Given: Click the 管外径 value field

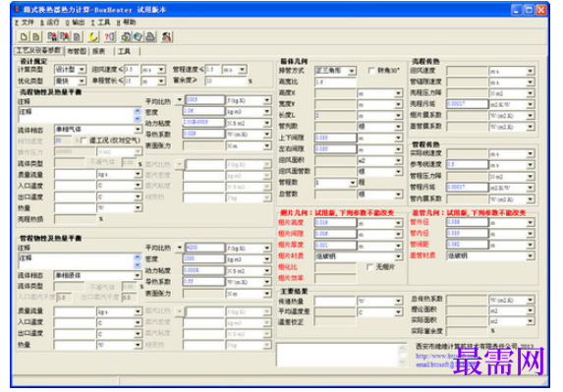Looking at the screenshot, I should 467,222.
